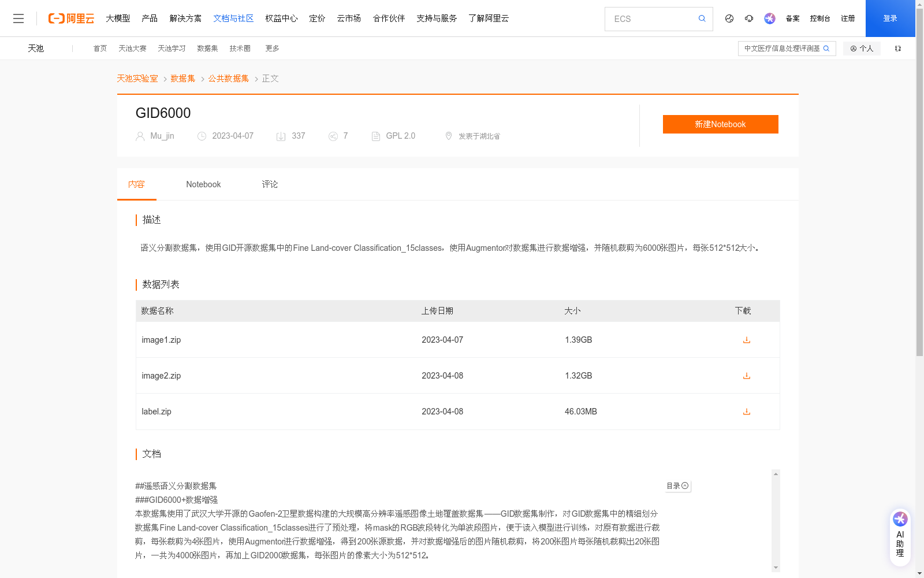The width and height of the screenshot is (924, 578).
Task: Click the 46.03MB size value
Action: (581, 412)
